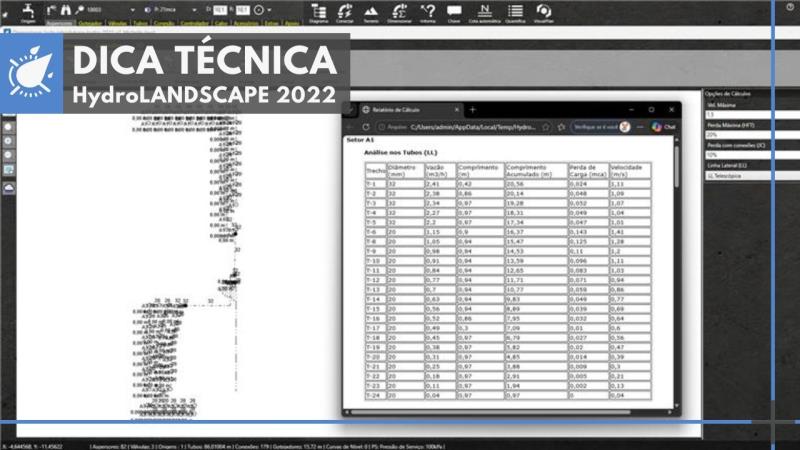This screenshot has width=800, height=450.
Task: Click the Perda Máxima (HFT) field
Action: click(x=753, y=135)
